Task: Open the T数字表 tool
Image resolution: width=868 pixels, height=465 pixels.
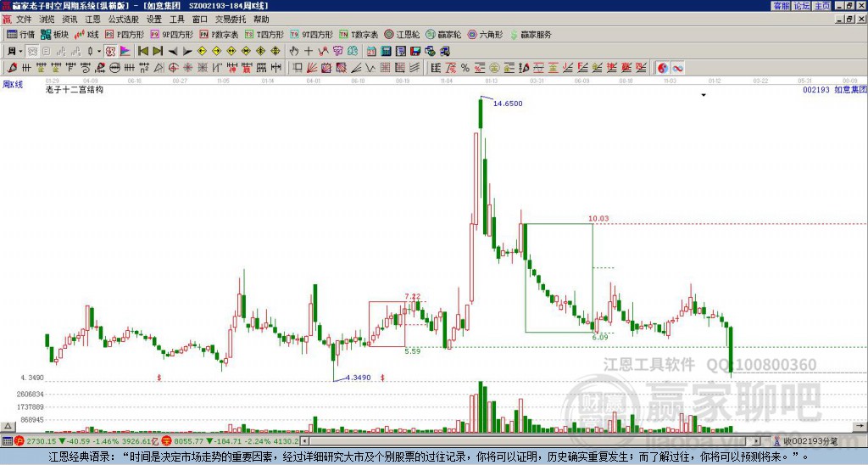Action: click(359, 34)
